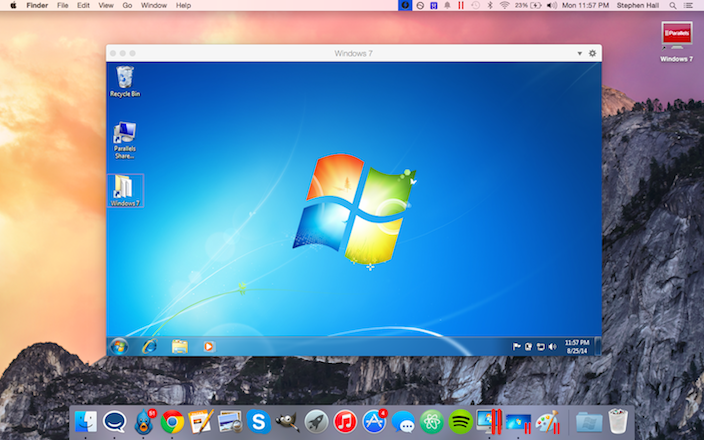Viewport: 704px width, 440px height.
Task: Open the Parallels menu bar status icon
Action: (461, 5)
